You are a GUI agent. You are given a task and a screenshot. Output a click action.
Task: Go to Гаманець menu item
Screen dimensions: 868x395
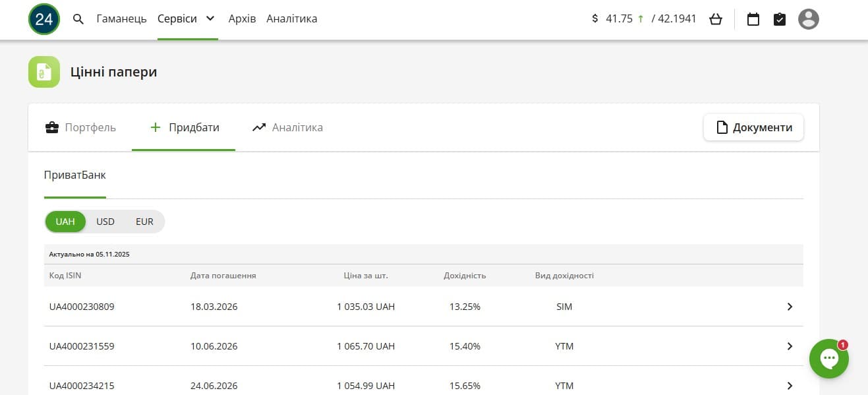pos(121,19)
